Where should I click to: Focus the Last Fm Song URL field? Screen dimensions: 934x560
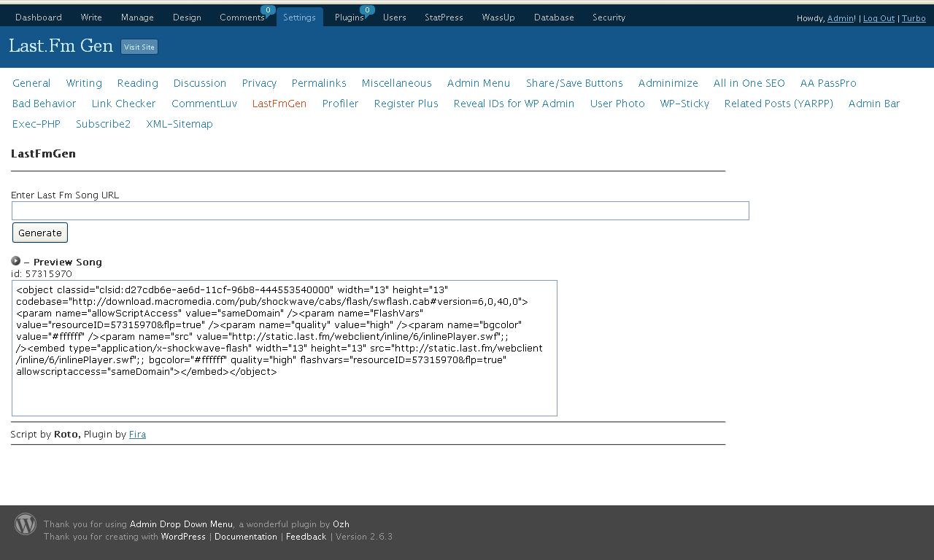[x=380, y=211]
